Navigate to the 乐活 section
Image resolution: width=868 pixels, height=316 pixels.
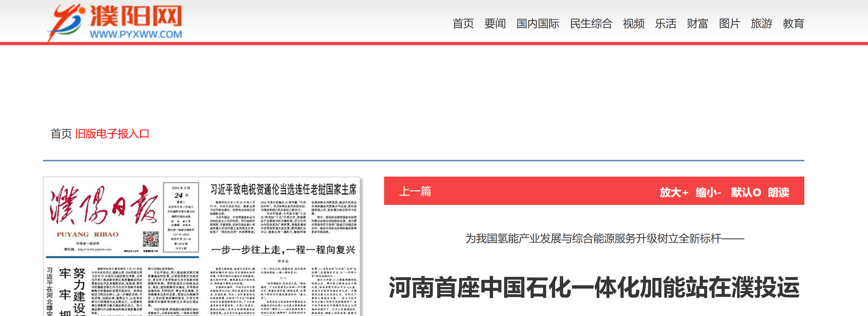[666, 23]
